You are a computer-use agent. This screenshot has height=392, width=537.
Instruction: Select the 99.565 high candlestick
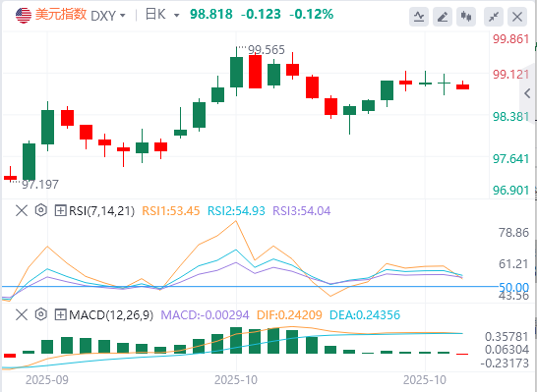pos(236,72)
